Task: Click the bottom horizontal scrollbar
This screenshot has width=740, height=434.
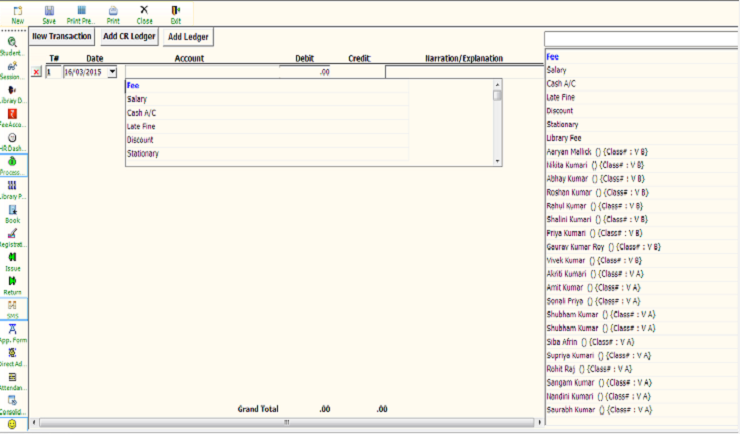Action: point(285,422)
